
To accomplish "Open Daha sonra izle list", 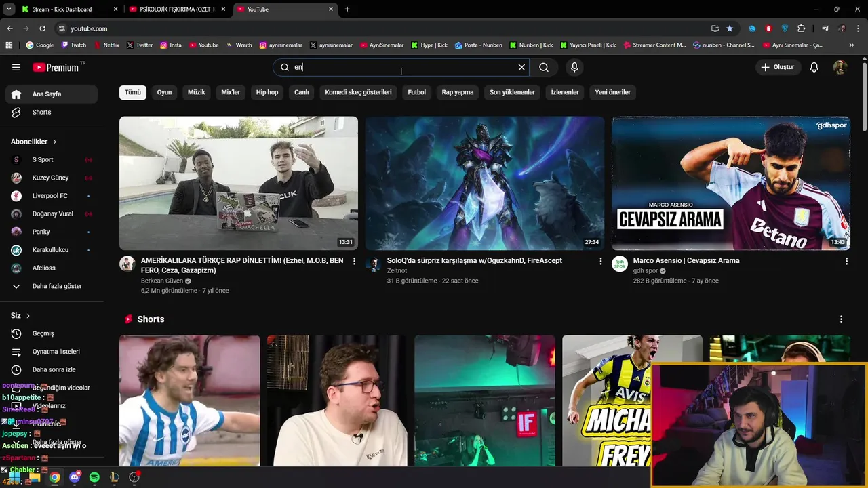I will [x=52, y=369].
